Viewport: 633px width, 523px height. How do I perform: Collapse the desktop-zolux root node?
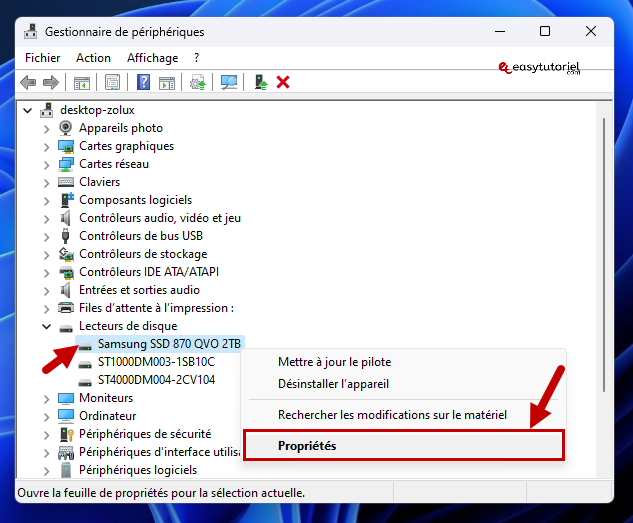[x=27, y=110]
